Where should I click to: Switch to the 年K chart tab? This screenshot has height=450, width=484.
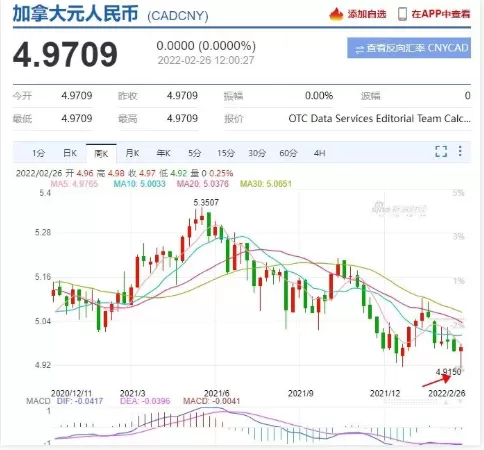point(163,153)
